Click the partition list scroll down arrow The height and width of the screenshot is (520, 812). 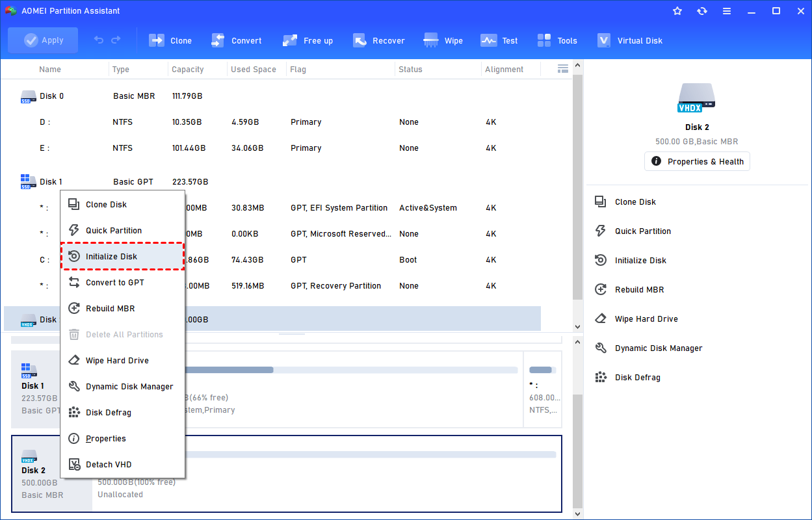coord(578,327)
